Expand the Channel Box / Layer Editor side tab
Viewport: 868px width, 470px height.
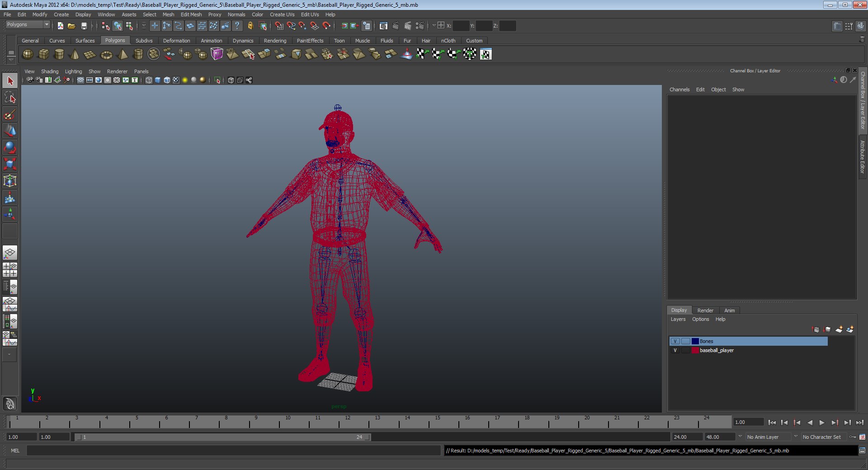tap(863, 100)
